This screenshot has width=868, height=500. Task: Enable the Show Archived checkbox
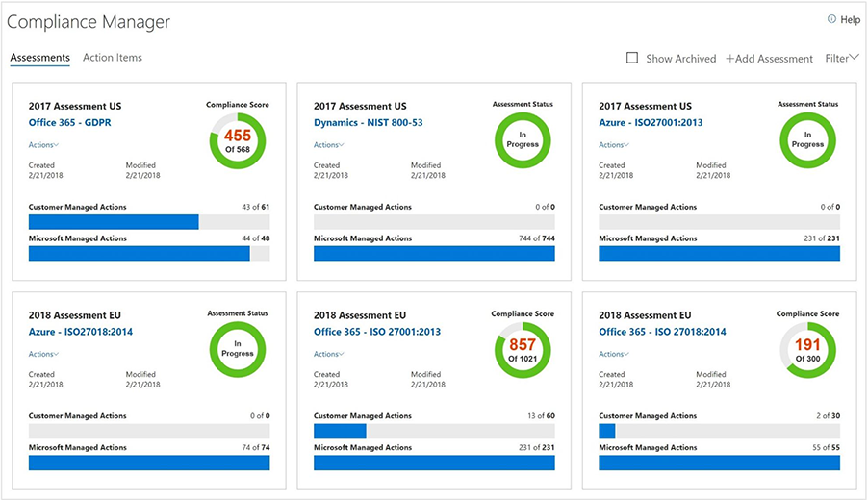(x=632, y=58)
